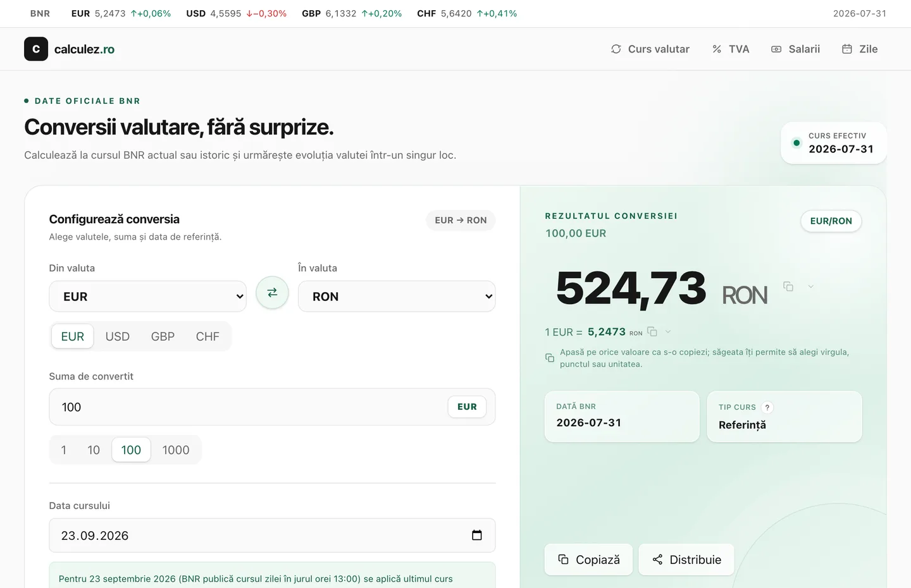Swap the source and target currencies

coord(272,293)
